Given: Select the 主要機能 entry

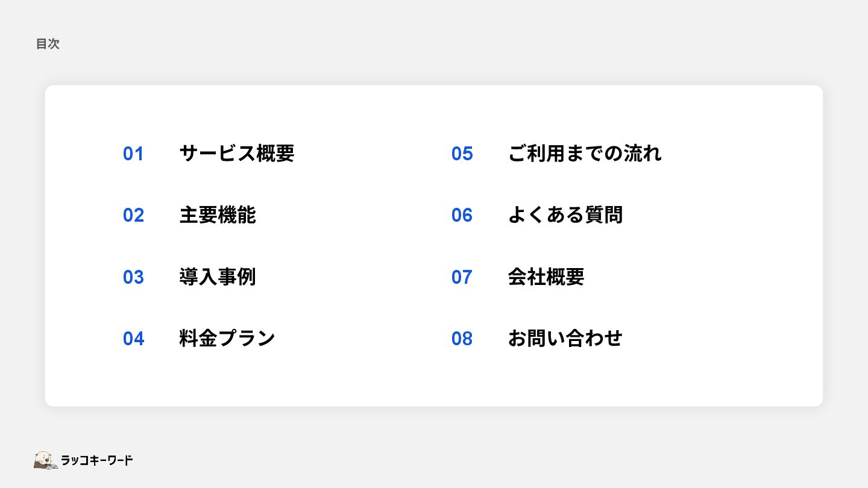Looking at the screenshot, I should click(x=218, y=215).
